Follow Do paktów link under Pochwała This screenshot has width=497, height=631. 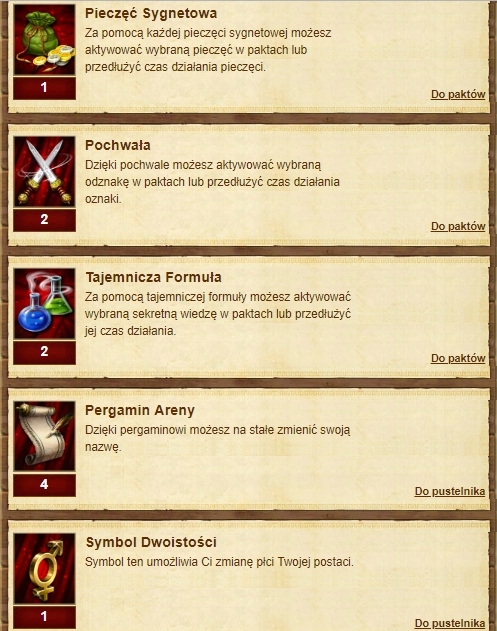coord(458,226)
